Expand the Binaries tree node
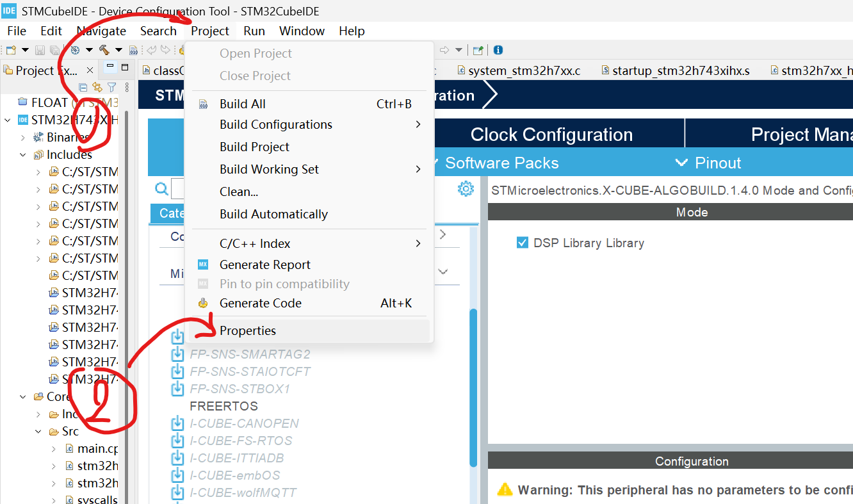Screen dimensions: 853x504 pos(23,137)
